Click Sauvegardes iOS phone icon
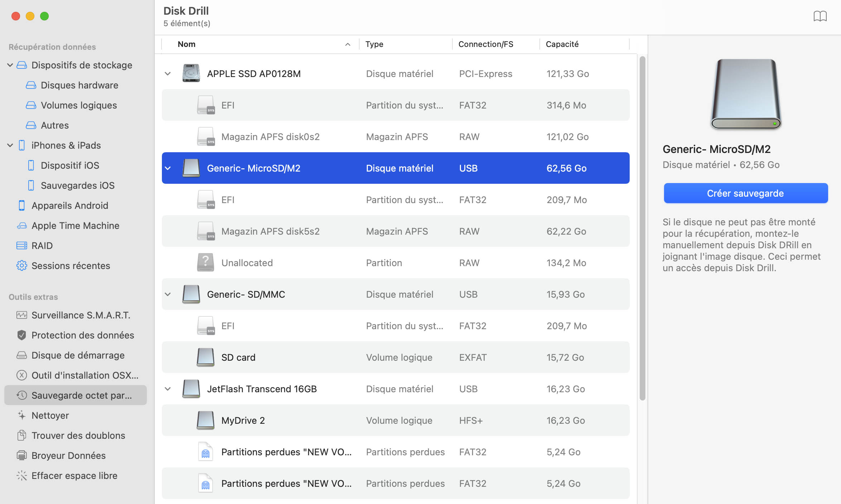The image size is (841, 504). click(31, 186)
